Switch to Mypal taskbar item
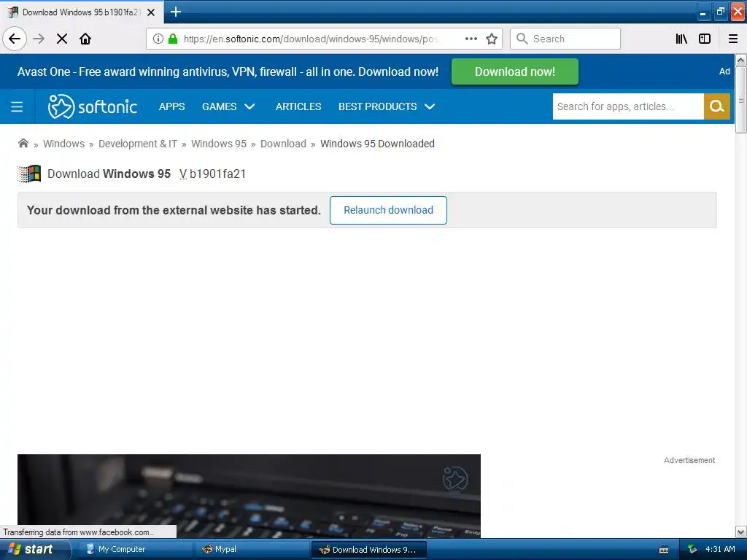 pos(252,550)
